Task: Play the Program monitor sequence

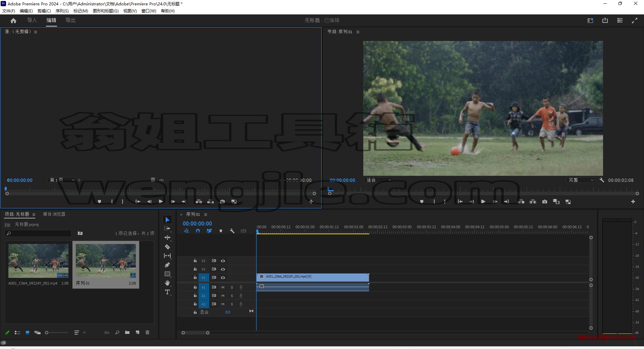Action: pyautogui.click(x=483, y=202)
